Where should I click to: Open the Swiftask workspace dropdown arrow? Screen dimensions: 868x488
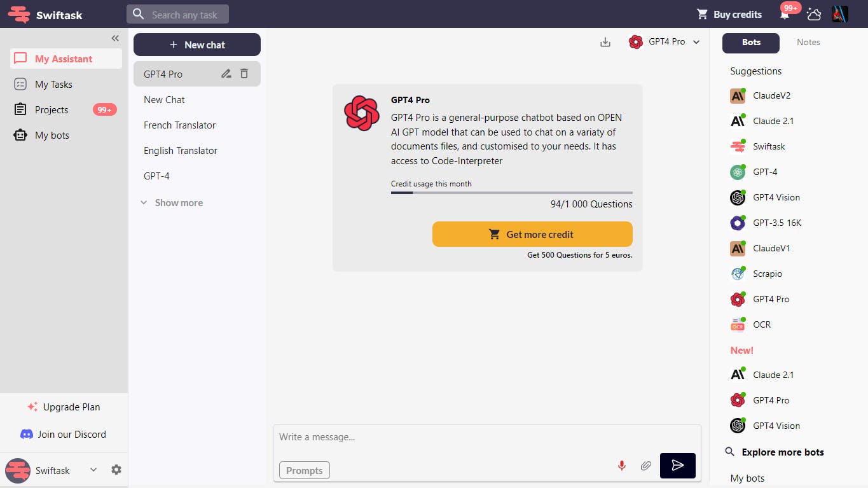click(x=93, y=470)
